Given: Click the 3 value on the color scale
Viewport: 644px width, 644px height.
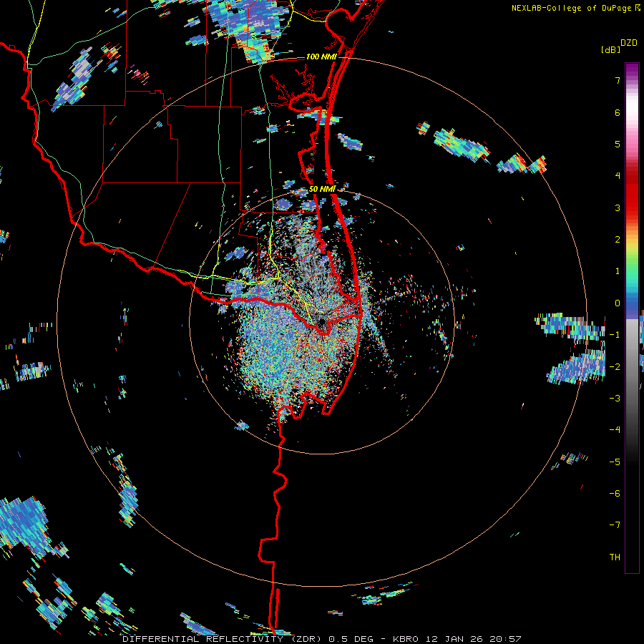Looking at the screenshot, I should [x=618, y=208].
